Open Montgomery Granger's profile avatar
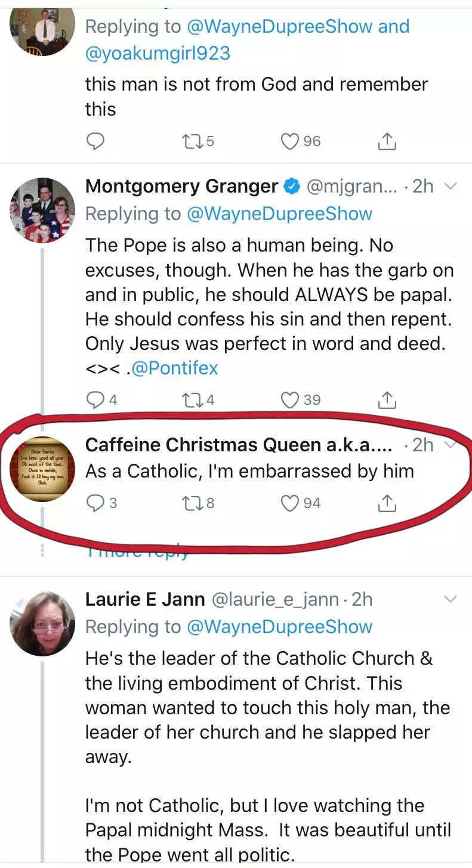472x868 pixels. (42, 210)
